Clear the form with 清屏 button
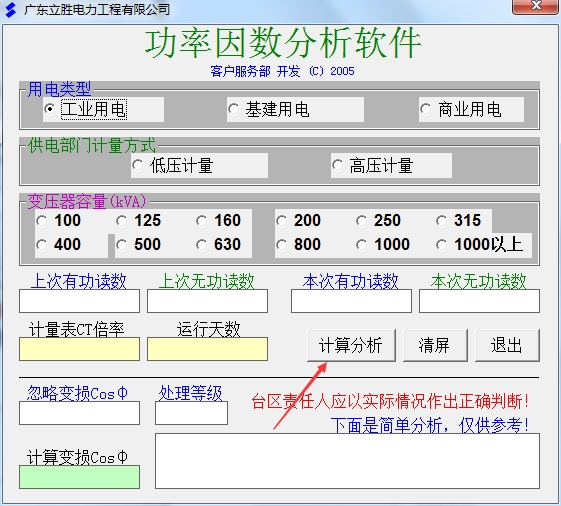This screenshot has width=561, height=506. (435, 345)
